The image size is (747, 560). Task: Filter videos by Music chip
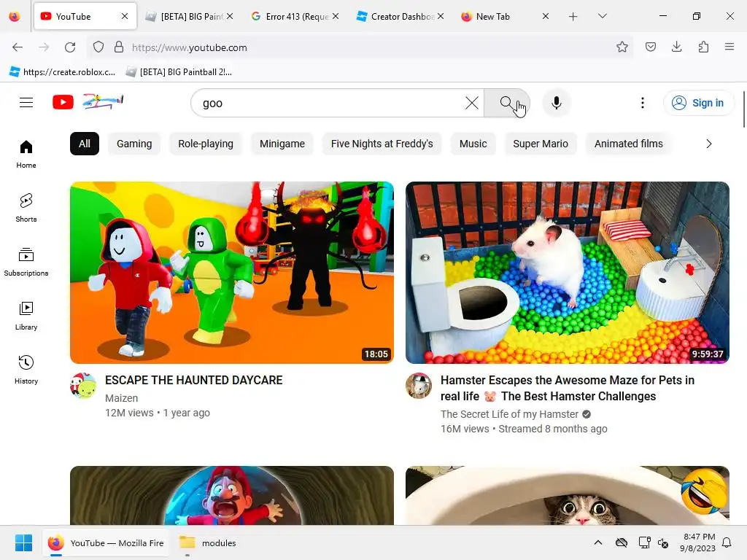[x=473, y=144]
